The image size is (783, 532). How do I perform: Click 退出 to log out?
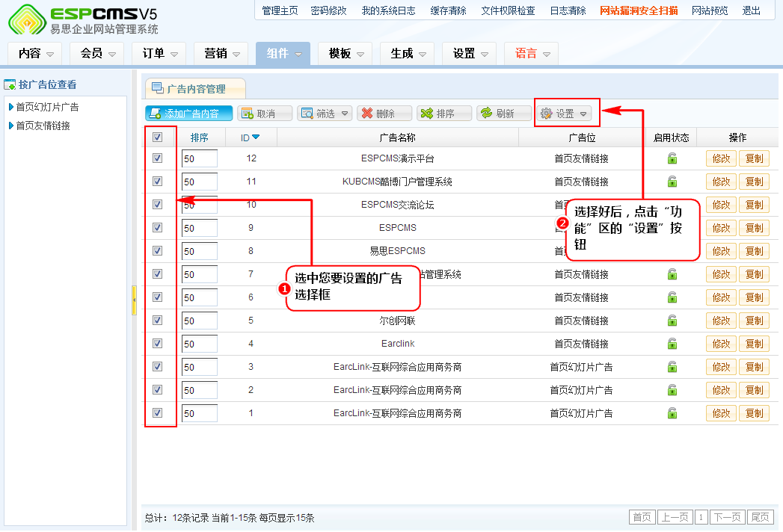[751, 10]
